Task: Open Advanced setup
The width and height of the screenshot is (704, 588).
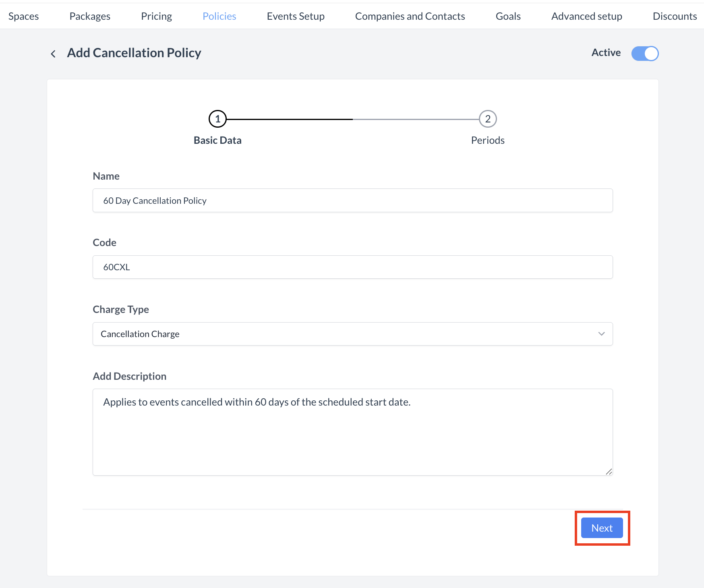Action: (586, 16)
